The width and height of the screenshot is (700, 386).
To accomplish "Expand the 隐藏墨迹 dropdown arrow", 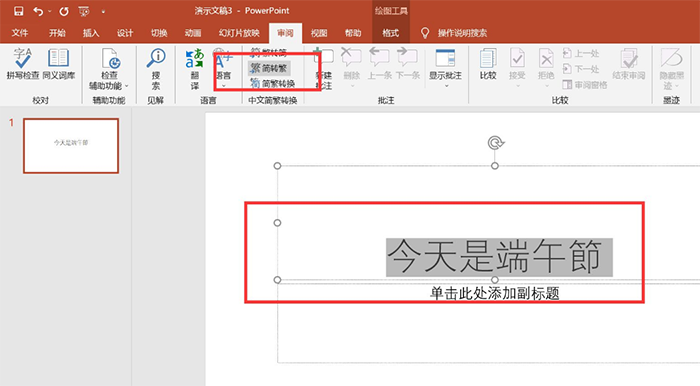I will [x=677, y=86].
